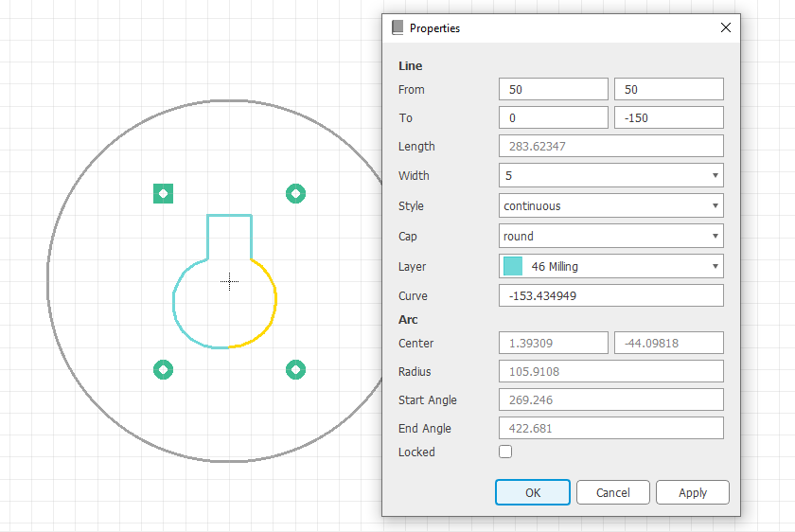The width and height of the screenshot is (795, 532).
Task: Close the Properties dialog
Action: (726, 27)
